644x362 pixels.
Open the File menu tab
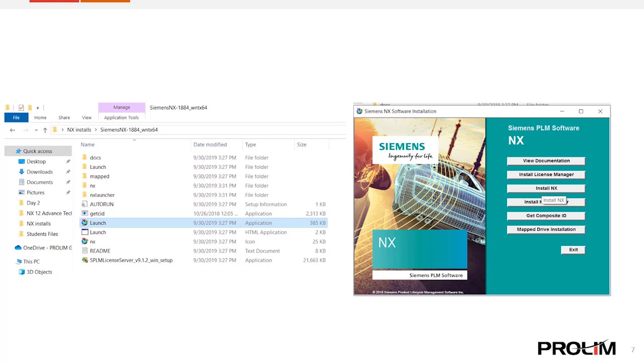[16, 118]
